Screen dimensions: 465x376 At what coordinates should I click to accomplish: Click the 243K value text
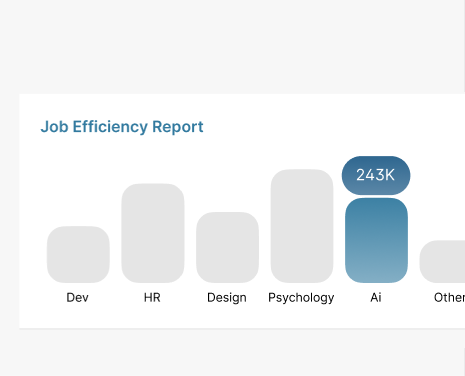coord(376,175)
